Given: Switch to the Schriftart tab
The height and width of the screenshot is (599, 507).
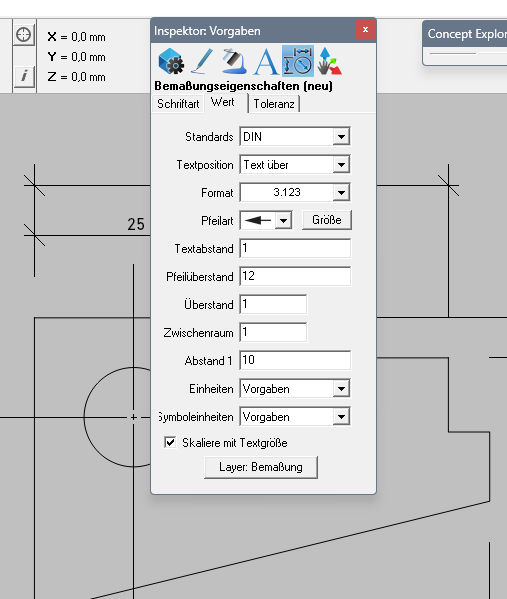Looking at the screenshot, I should coord(178,104).
